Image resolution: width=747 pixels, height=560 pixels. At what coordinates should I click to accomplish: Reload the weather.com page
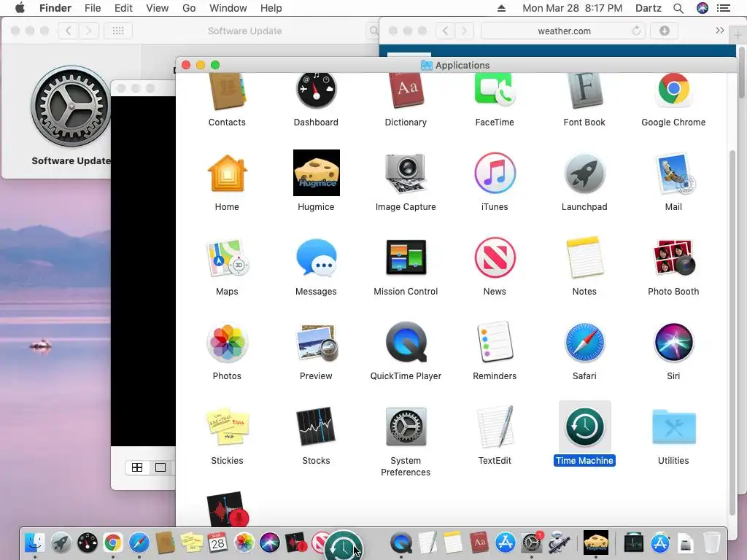[x=636, y=31]
